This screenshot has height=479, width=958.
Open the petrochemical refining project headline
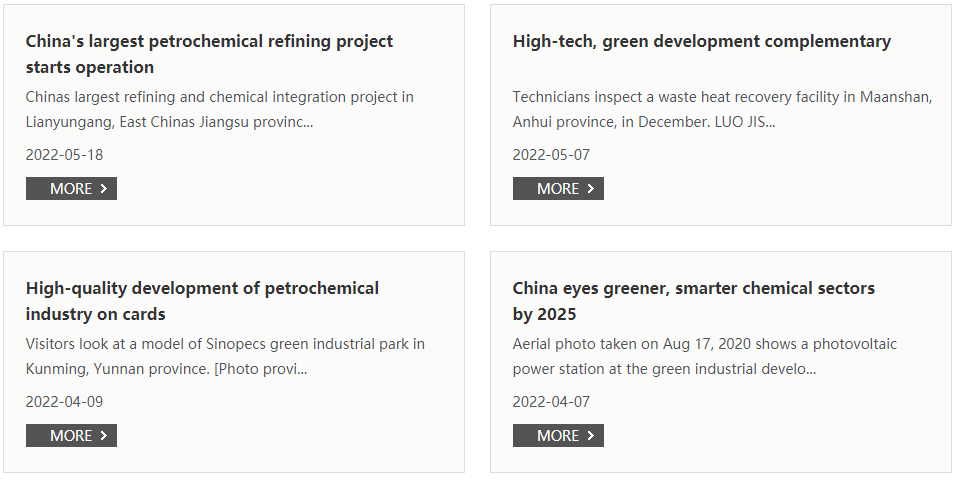(x=209, y=54)
